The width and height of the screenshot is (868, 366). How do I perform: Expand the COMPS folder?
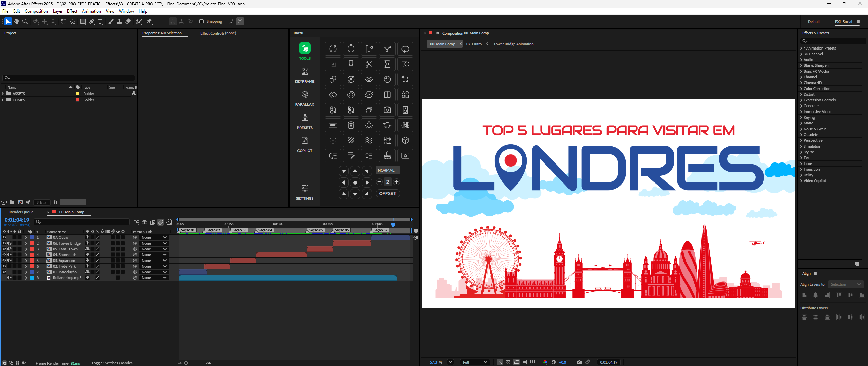(3, 100)
